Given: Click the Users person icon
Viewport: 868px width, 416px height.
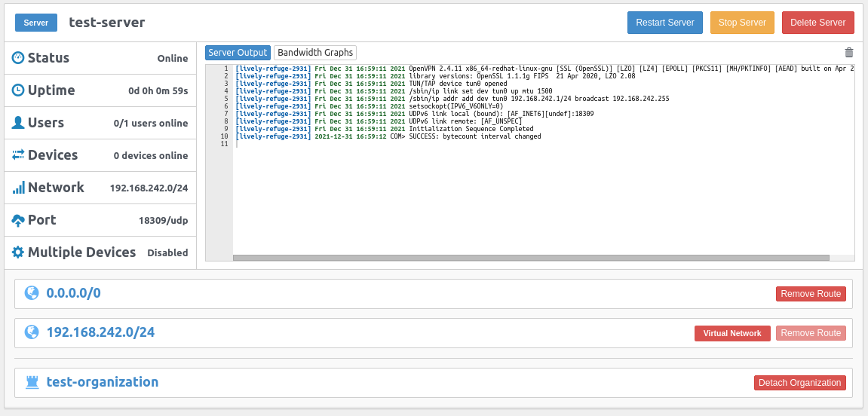Looking at the screenshot, I should click(x=18, y=123).
